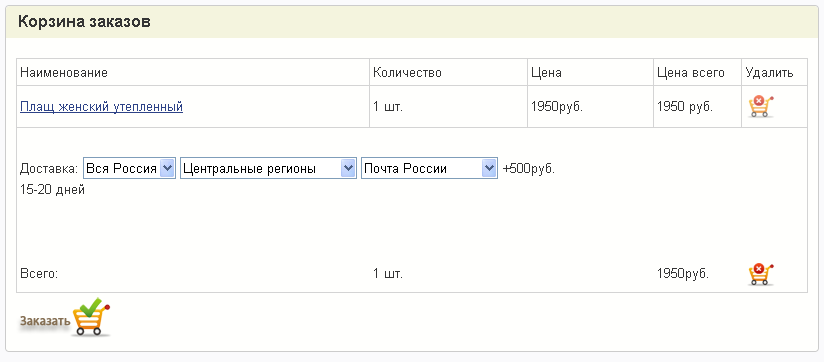The width and height of the screenshot is (824, 362).
Task: Remove Плащ женский утепленный using cart delete icon
Action: coord(761,107)
